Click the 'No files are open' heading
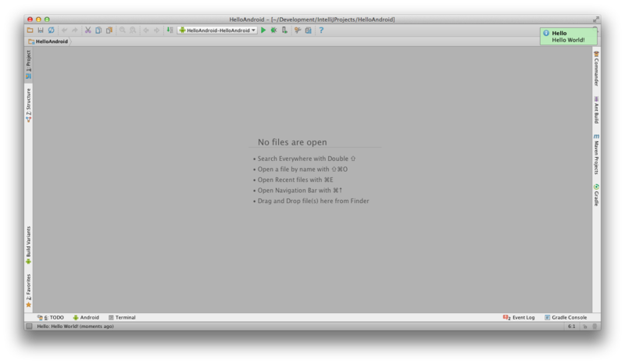625x364 pixels. pyautogui.click(x=292, y=142)
